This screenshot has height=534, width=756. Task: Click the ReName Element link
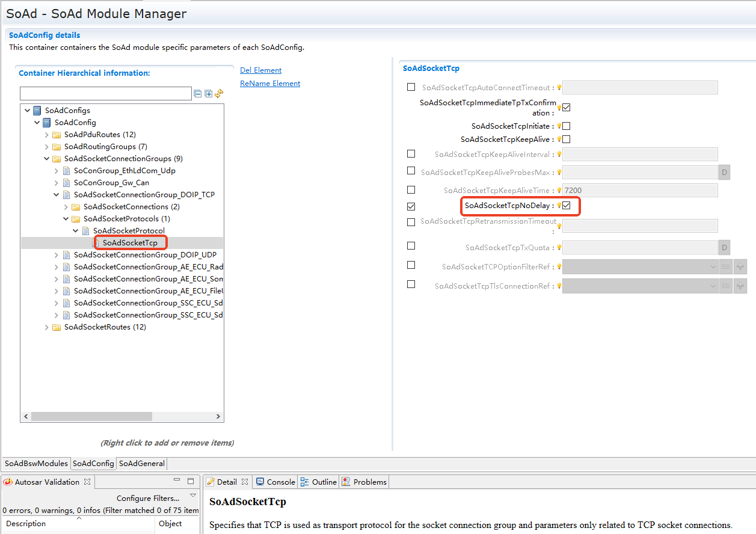(x=270, y=84)
